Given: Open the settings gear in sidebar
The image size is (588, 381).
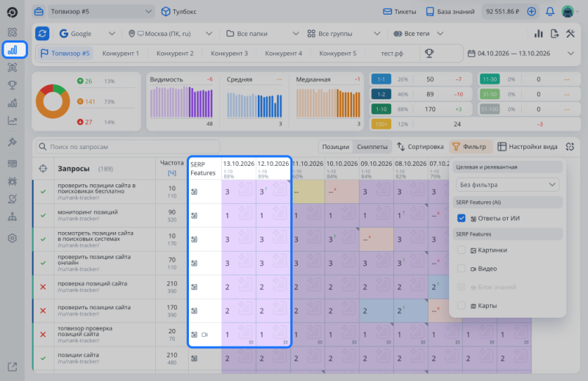Looking at the screenshot, I should pos(12,239).
